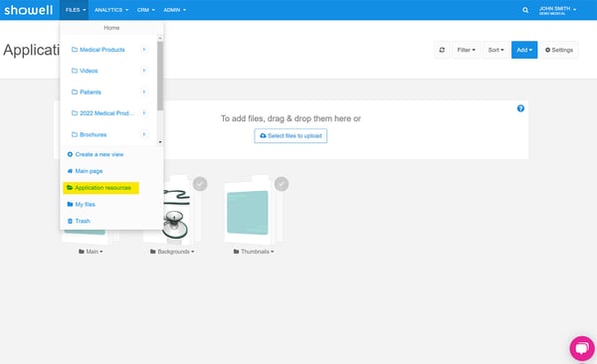Image resolution: width=597 pixels, height=364 pixels.
Task: Expand the Brochures submenu arrow
Action: tap(144, 134)
